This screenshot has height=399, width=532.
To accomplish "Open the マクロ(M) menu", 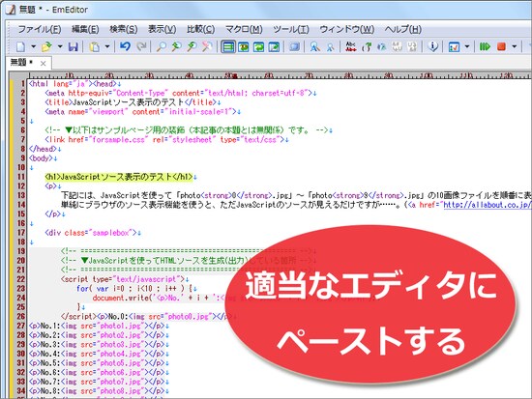I will point(244,29).
